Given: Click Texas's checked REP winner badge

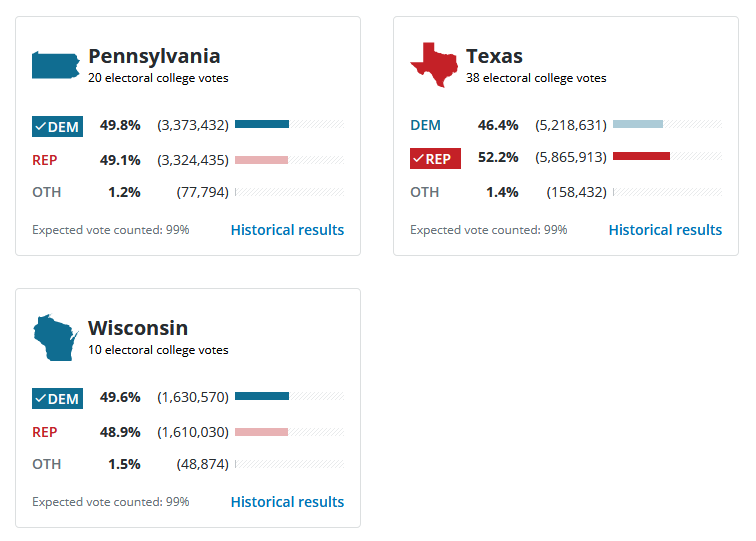Looking at the screenshot, I should coord(435,159).
